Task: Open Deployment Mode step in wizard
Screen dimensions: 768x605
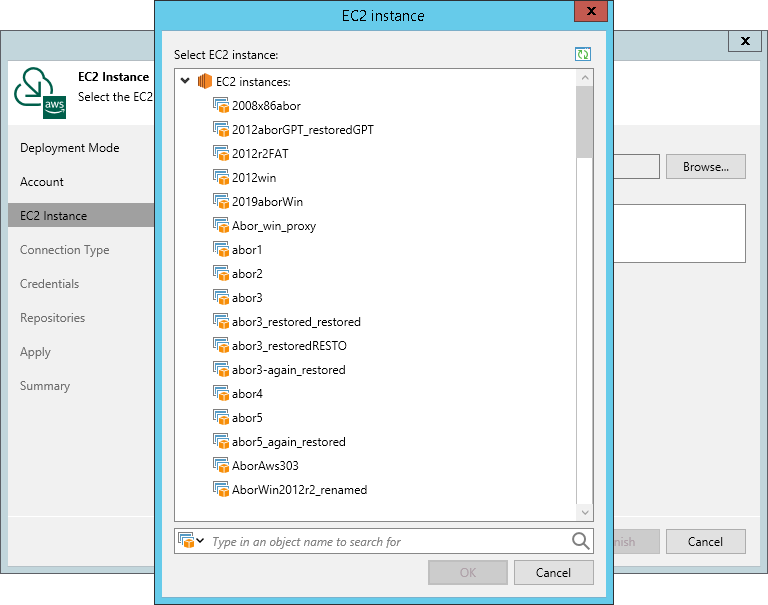Action: tap(70, 147)
